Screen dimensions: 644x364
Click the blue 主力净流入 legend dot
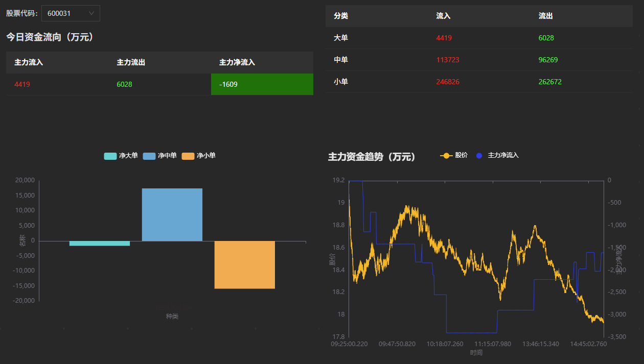[x=479, y=156]
